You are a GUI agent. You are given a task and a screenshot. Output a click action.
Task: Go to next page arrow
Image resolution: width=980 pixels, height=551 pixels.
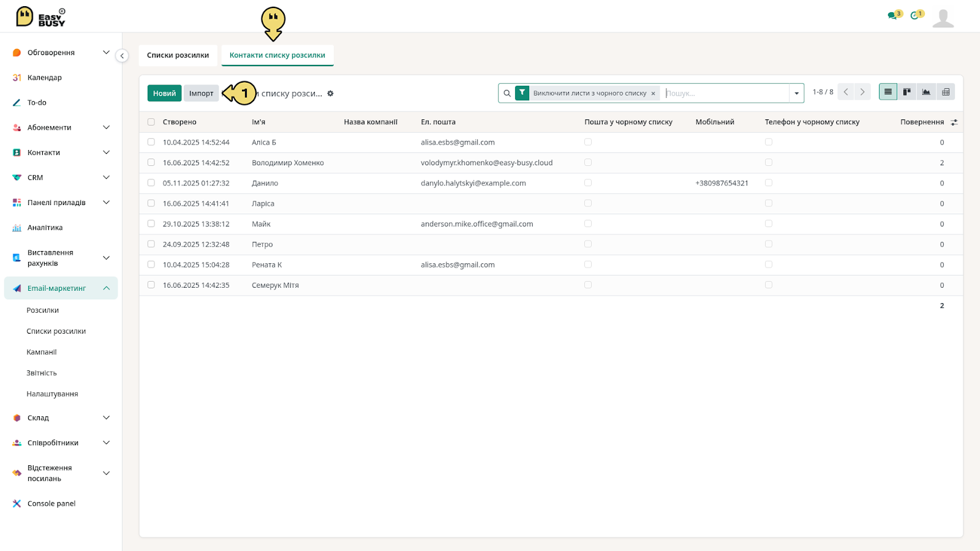[x=862, y=92]
